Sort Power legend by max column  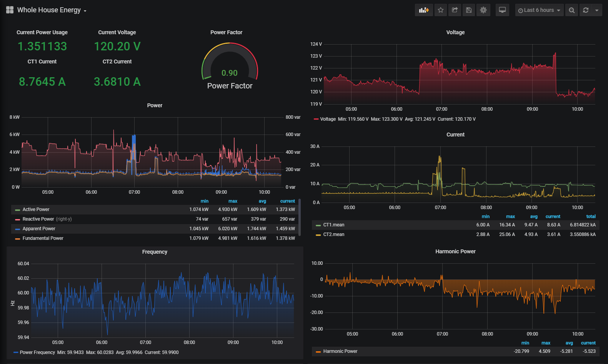click(233, 201)
